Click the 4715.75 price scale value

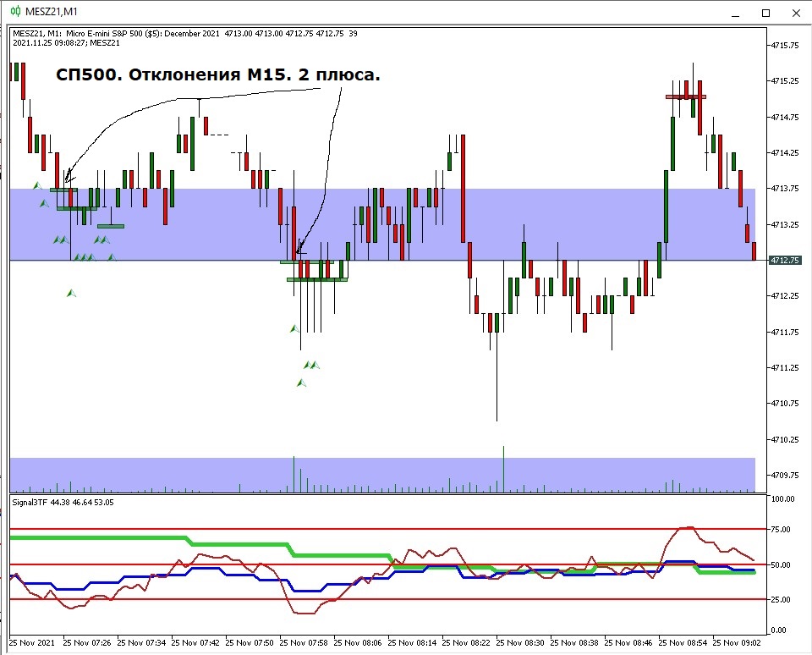[x=785, y=46]
